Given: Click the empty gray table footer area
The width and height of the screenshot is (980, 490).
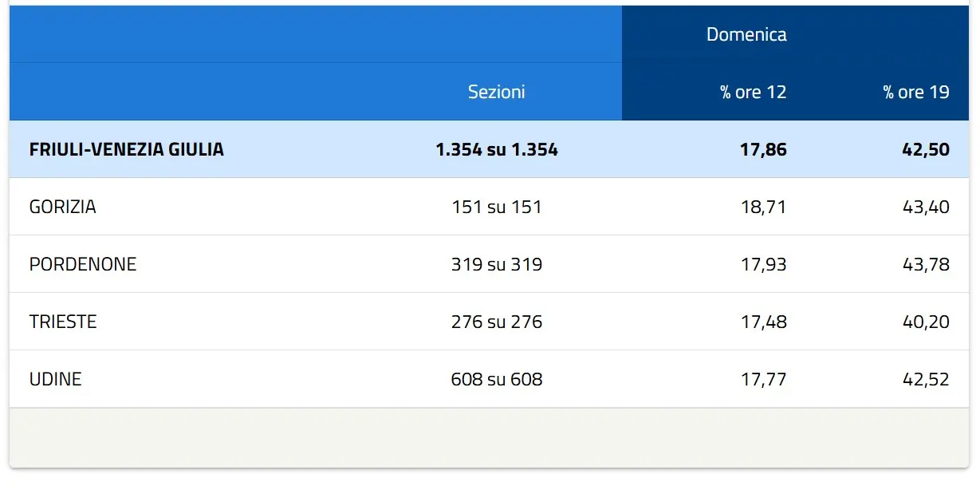Looking at the screenshot, I should [489, 437].
